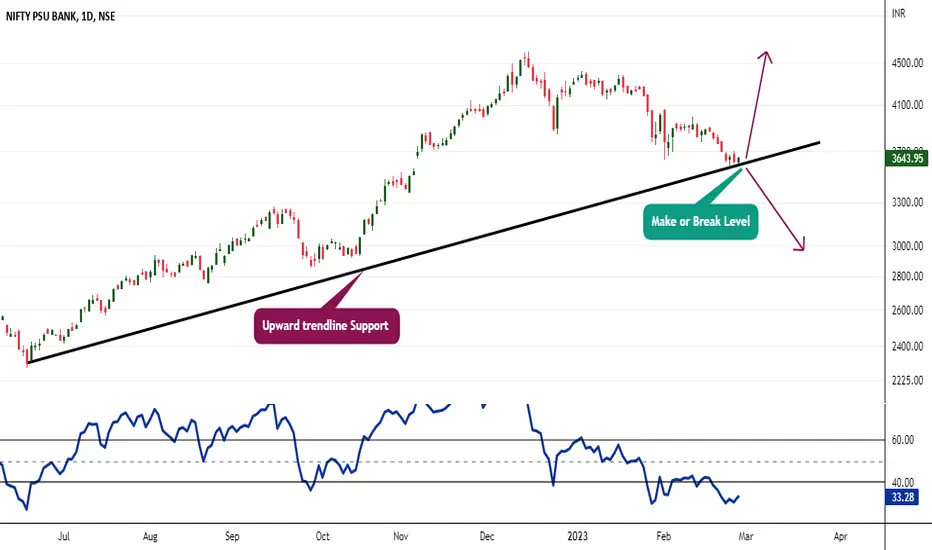
Task: Click the 40.00 RSI level label
Action: click(903, 483)
